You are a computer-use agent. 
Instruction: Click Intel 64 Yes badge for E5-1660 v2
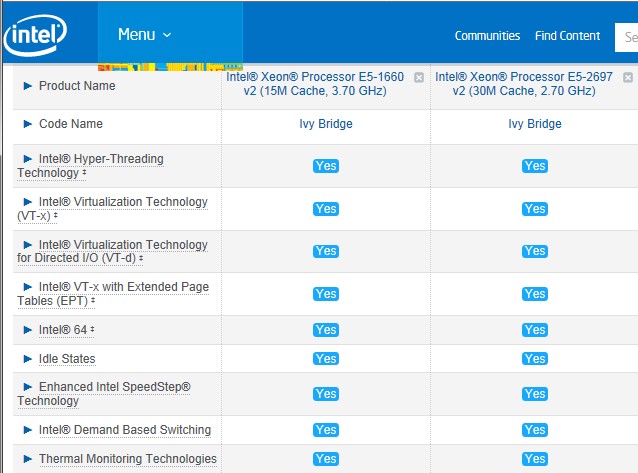326,330
